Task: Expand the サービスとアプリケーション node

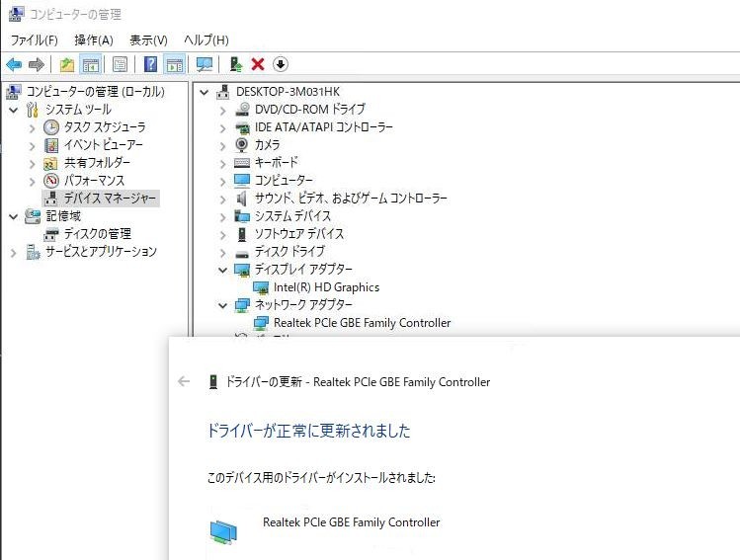Action: pyautogui.click(x=14, y=254)
